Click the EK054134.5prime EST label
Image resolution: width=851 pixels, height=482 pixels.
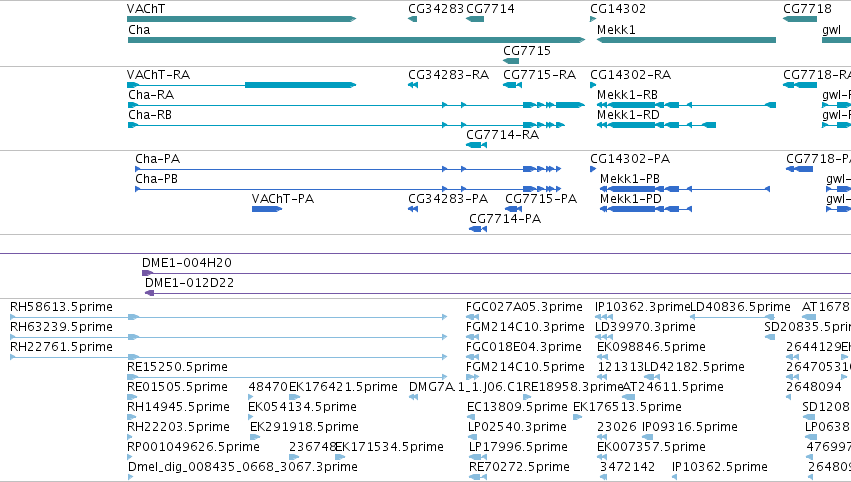point(302,407)
